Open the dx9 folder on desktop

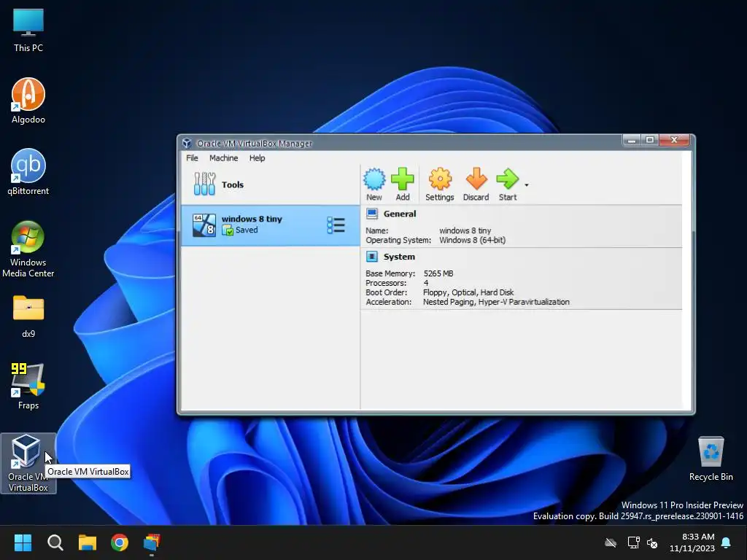point(28,316)
